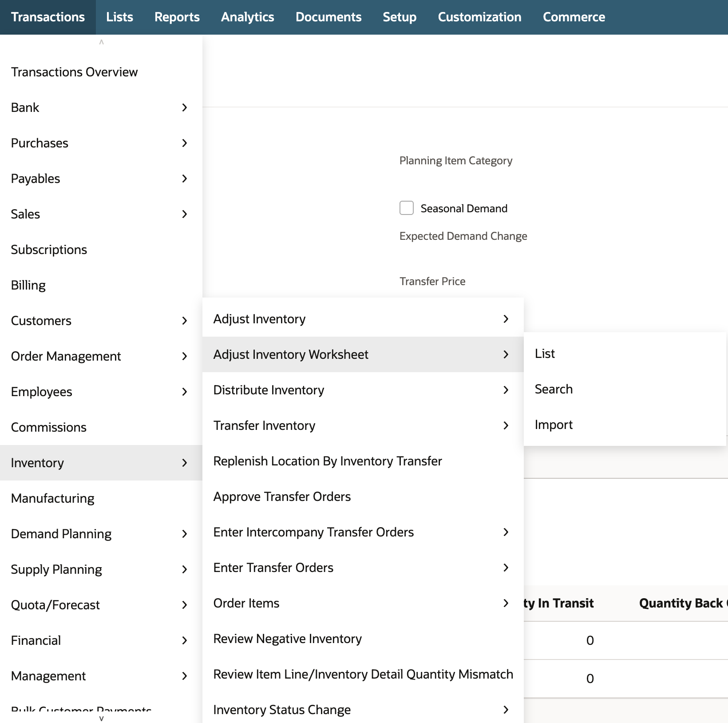Open Enter Intercompany Transfer Orders submenu
The height and width of the screenshot is (723, 728).
click(x=363, y=532)
